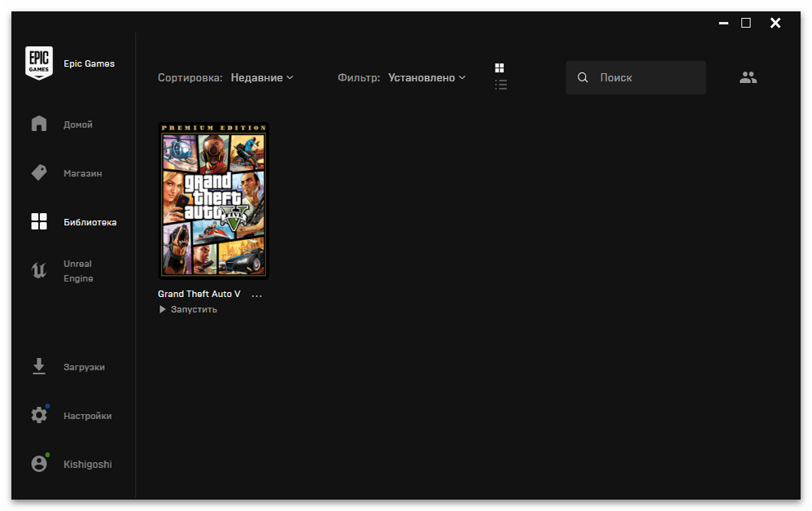Open the friends list icon

(748, 78)
